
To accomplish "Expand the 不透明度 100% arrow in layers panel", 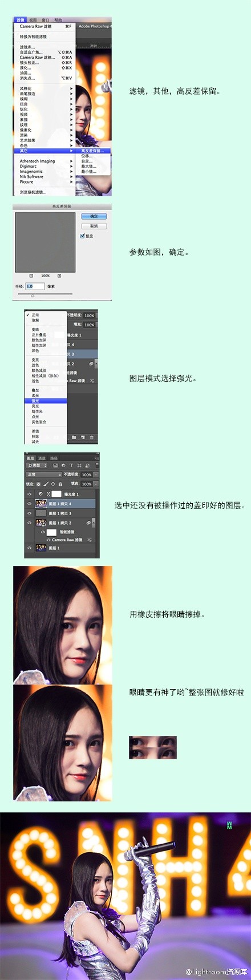I will click(x=96, y=475).
